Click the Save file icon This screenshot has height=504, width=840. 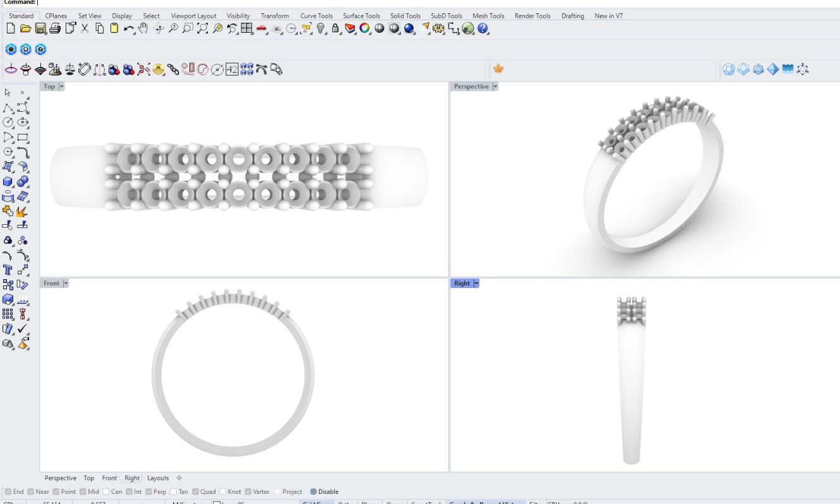40,28
